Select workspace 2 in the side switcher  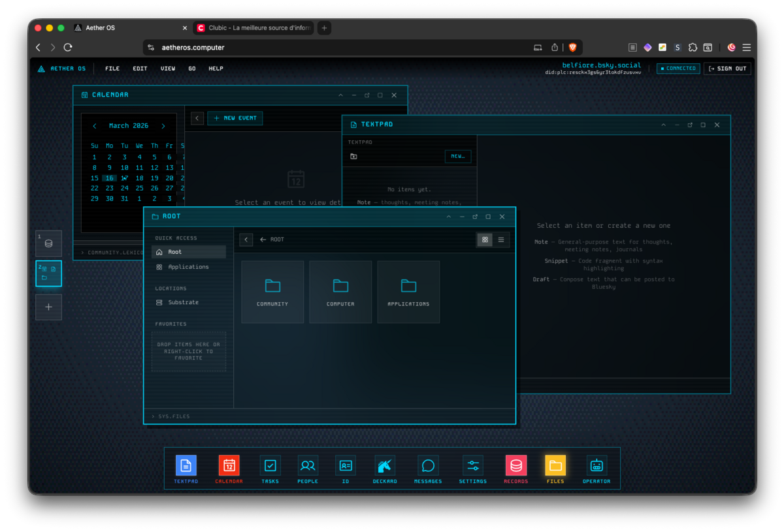point(49,274)
